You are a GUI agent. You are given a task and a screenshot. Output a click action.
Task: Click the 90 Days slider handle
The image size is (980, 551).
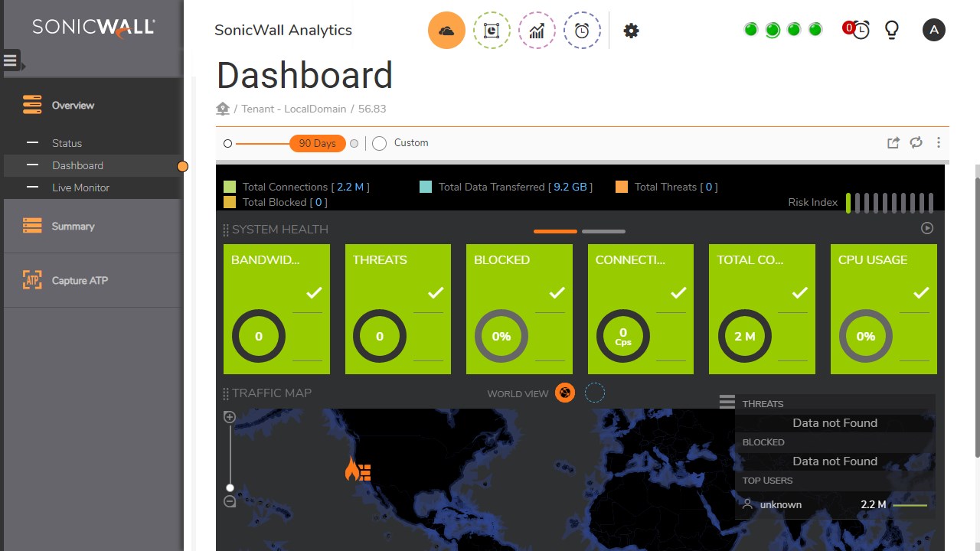[x=317, y=143]
